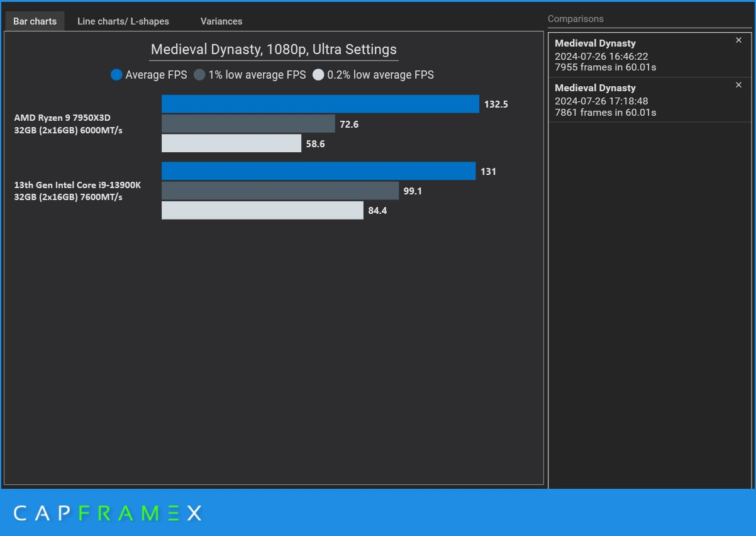The image size is (756, 536).
Task: Click the 131 average FPS bar
Action: point(318,171)
